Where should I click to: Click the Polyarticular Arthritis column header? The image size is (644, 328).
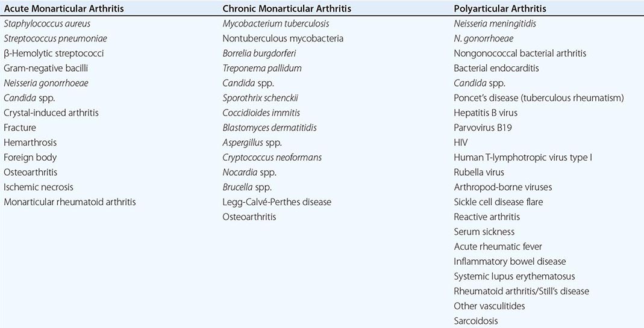(x=500, y=9)
